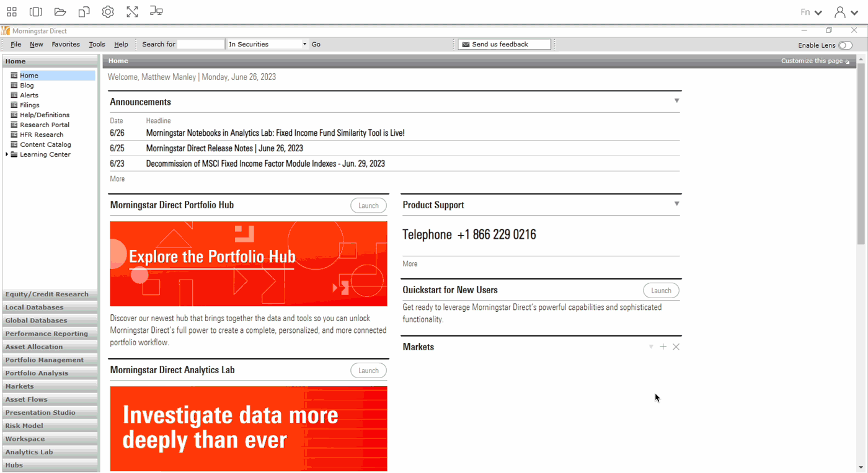Remove the Markets widget with its X icon
Screen dimensions: 868x473
(x=676, y=347)
